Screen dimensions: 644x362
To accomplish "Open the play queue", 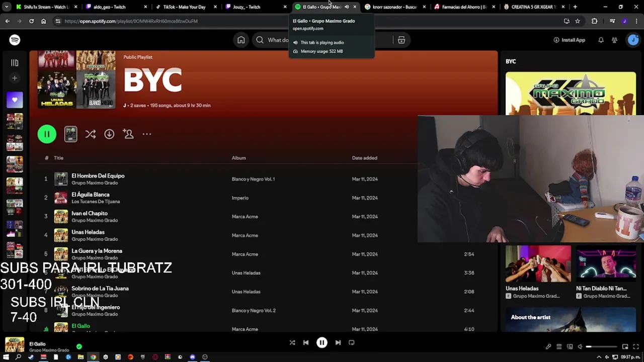I will (559, 346).
